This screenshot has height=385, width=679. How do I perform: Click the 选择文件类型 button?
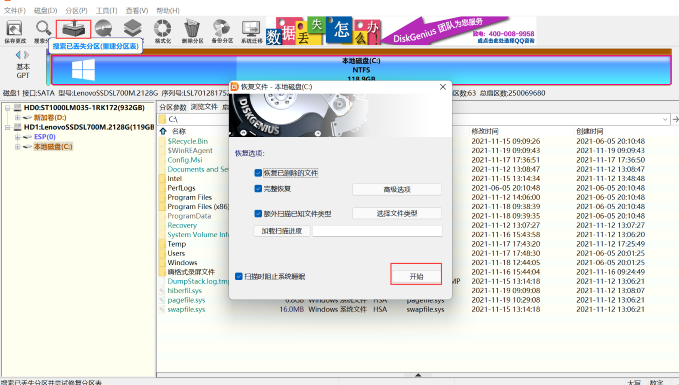(397, 213)
